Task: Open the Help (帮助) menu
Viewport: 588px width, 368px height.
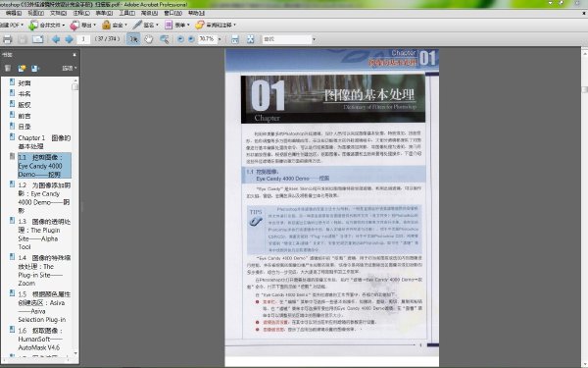Action: click(x=196, y=13)
